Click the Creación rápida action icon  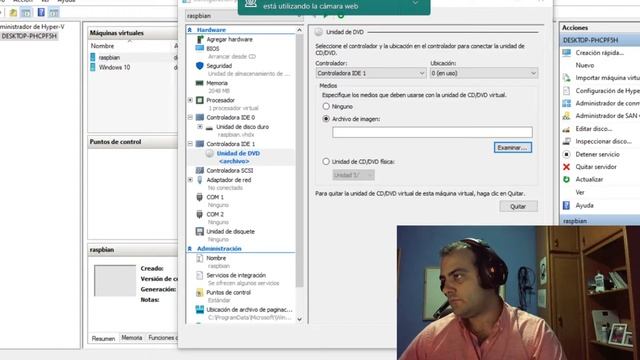tap(567, 53)
